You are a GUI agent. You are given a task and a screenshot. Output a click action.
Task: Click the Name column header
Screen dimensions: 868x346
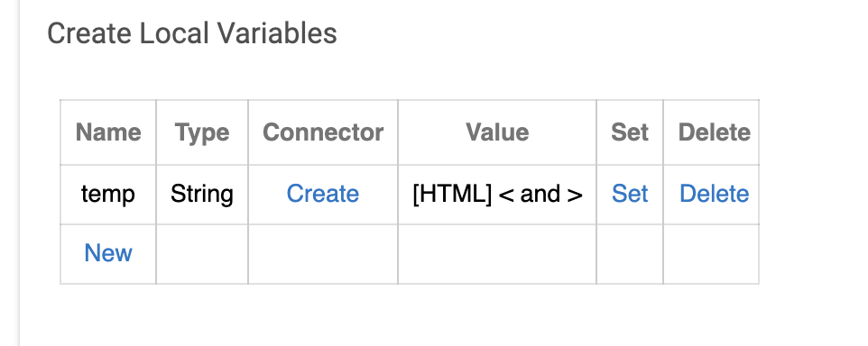coord(108,132)
